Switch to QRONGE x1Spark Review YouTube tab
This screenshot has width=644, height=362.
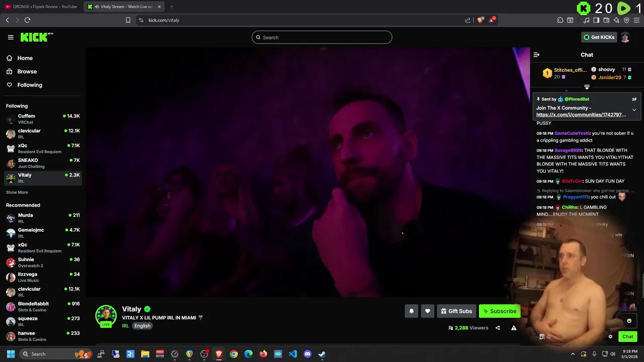pos(41,7)
